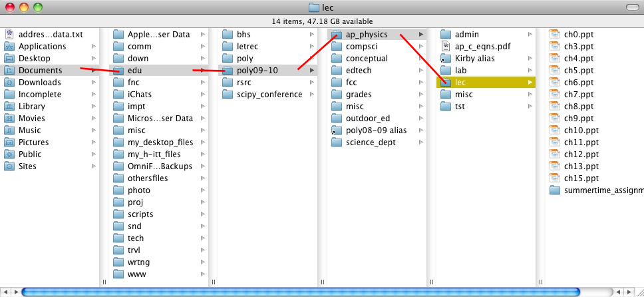Select the ap_physics folder
The image size is (644, 297).
point(377,35)
